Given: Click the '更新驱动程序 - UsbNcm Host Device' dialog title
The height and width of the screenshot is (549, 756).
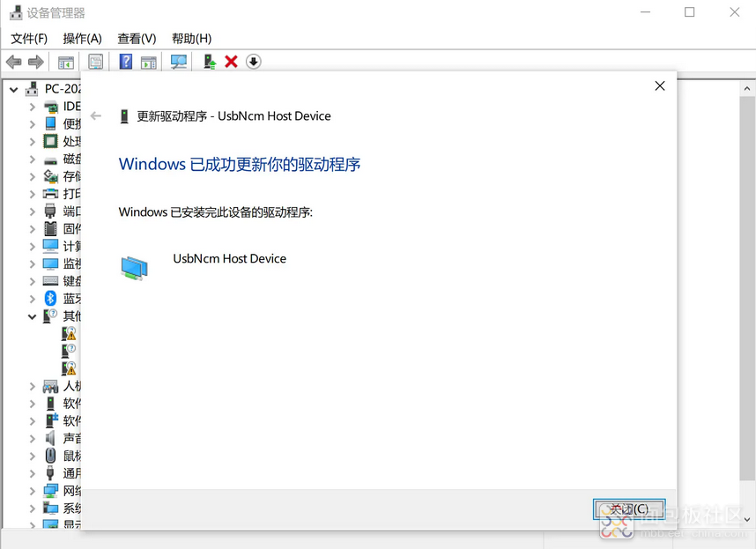Looking at the screenshot, I should [x=233, y=116].
